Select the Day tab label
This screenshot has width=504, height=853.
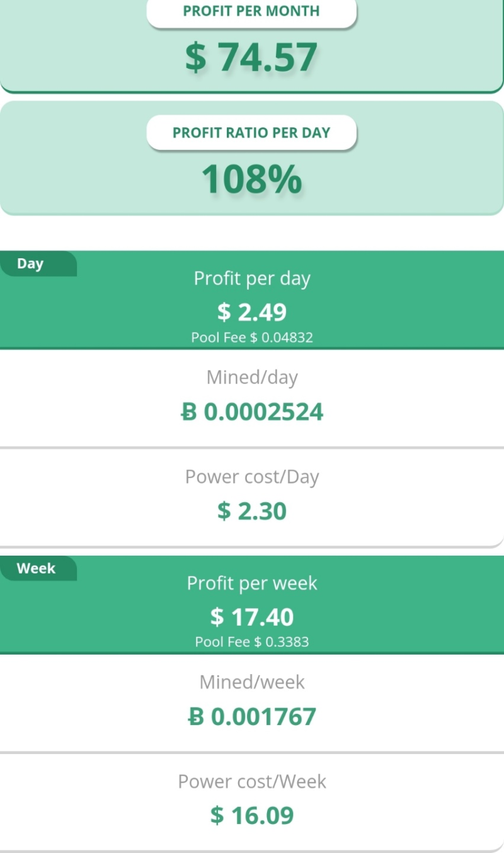[x=30, y=263]
